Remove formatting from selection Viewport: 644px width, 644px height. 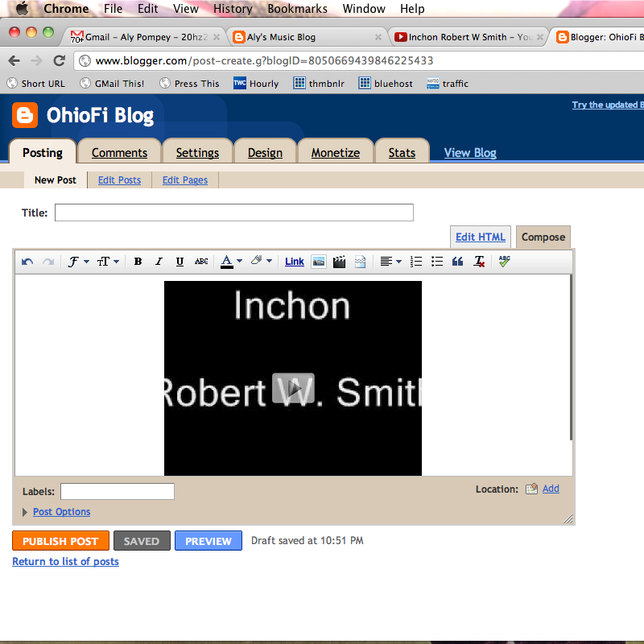click(x=479, y=262)
